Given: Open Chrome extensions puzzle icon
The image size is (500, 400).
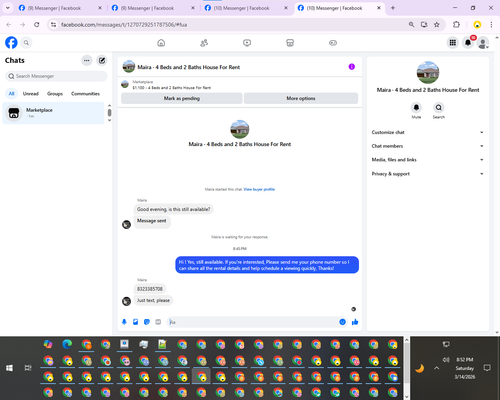Looking at the screenshot, I should tap(456, 24).
